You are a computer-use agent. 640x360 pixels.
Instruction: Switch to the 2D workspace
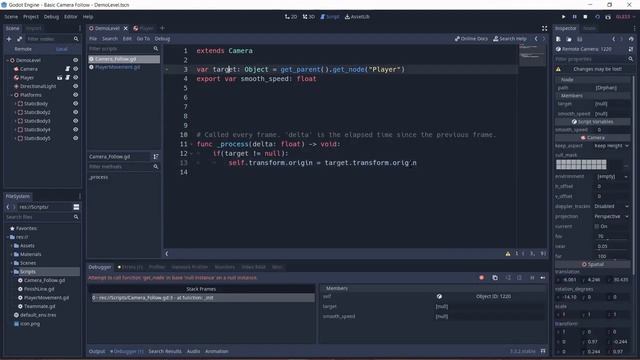pyautogui.click(x=291, y=17)
